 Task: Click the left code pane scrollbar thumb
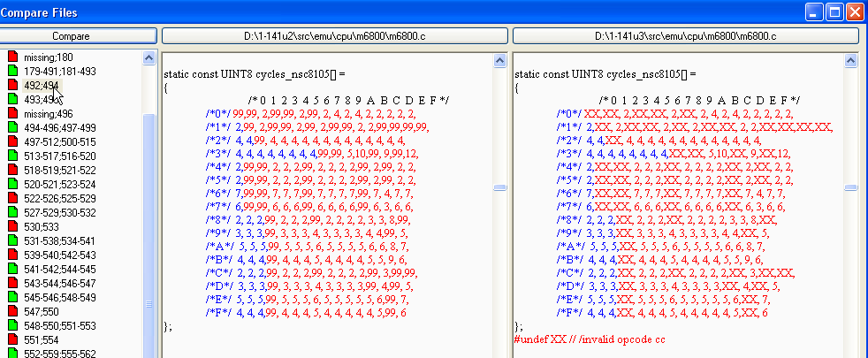tap(499, 187)
